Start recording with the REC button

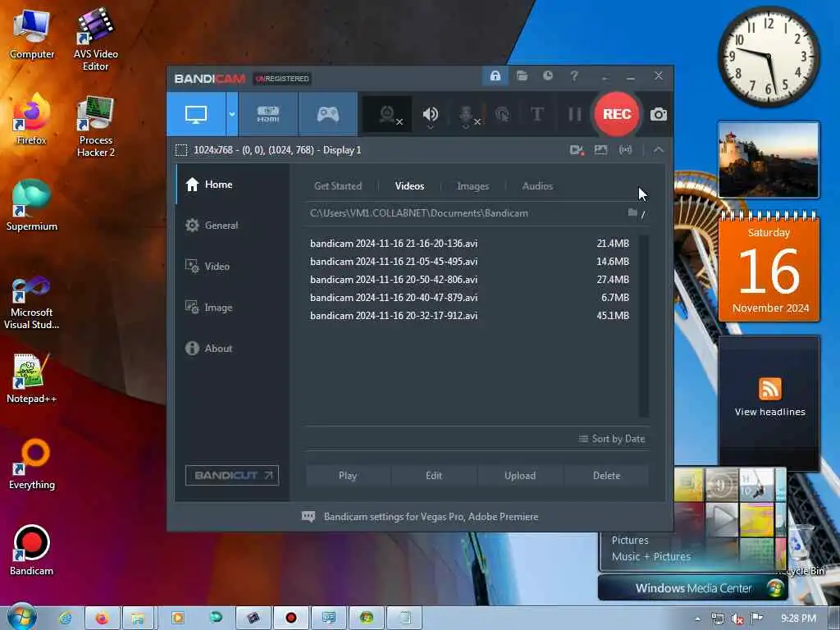click(x=617, y=114)
